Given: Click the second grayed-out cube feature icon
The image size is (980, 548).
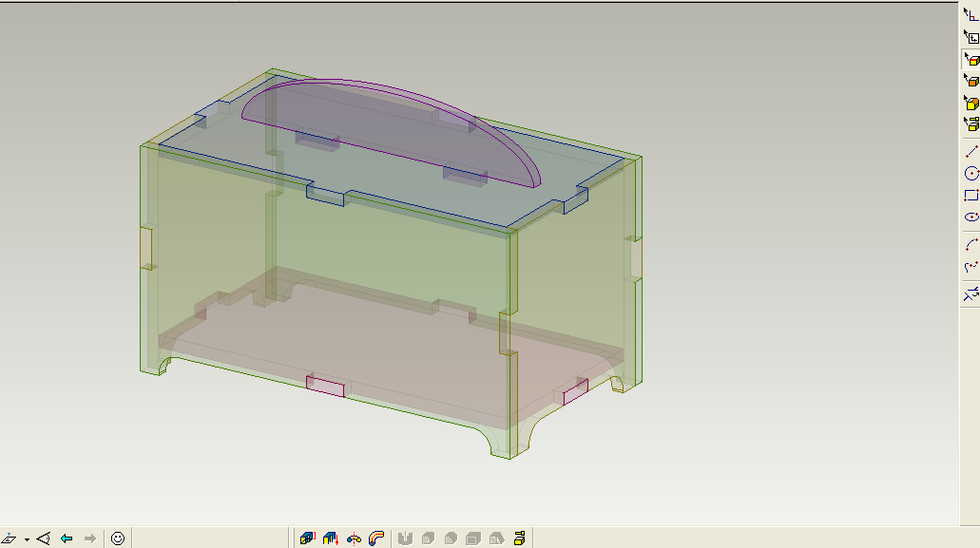Looking at the screenshot, I should coord(451,538).
